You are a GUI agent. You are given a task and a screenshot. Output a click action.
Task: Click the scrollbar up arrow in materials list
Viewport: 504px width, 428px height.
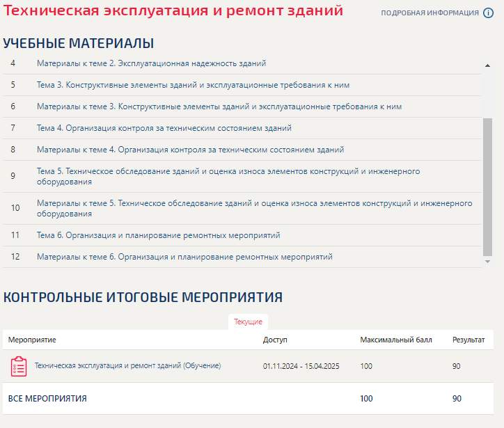[x=487, y=65]
